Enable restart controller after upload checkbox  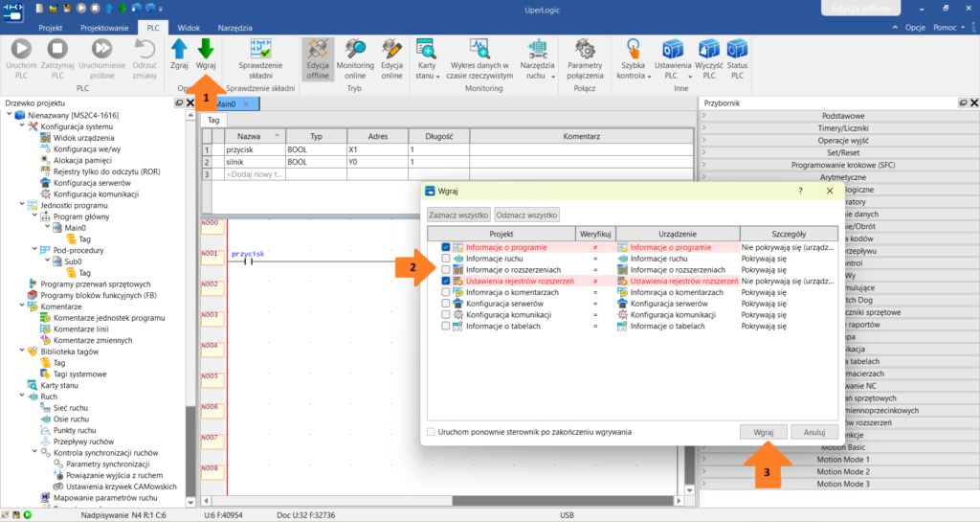[x=431, y=432]
